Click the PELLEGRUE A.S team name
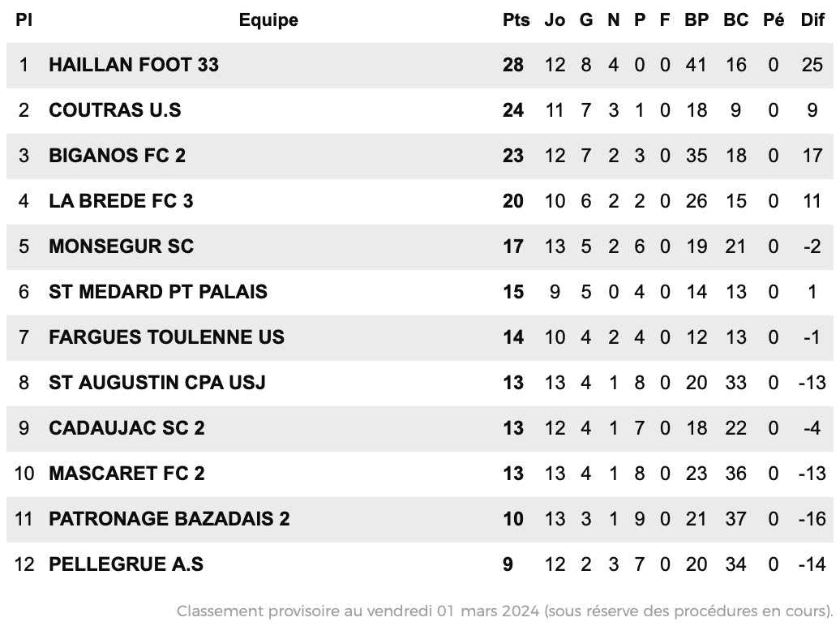 pos(126,564)
